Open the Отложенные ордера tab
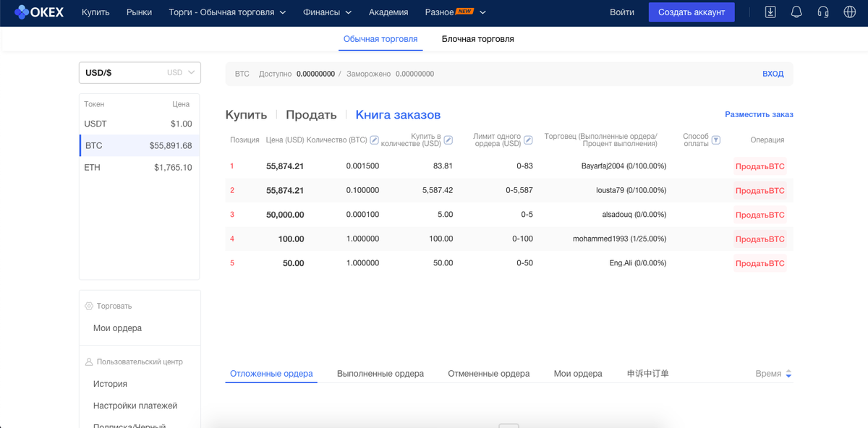The height and width of the screenshot is (428, 868). click(271, 374)
